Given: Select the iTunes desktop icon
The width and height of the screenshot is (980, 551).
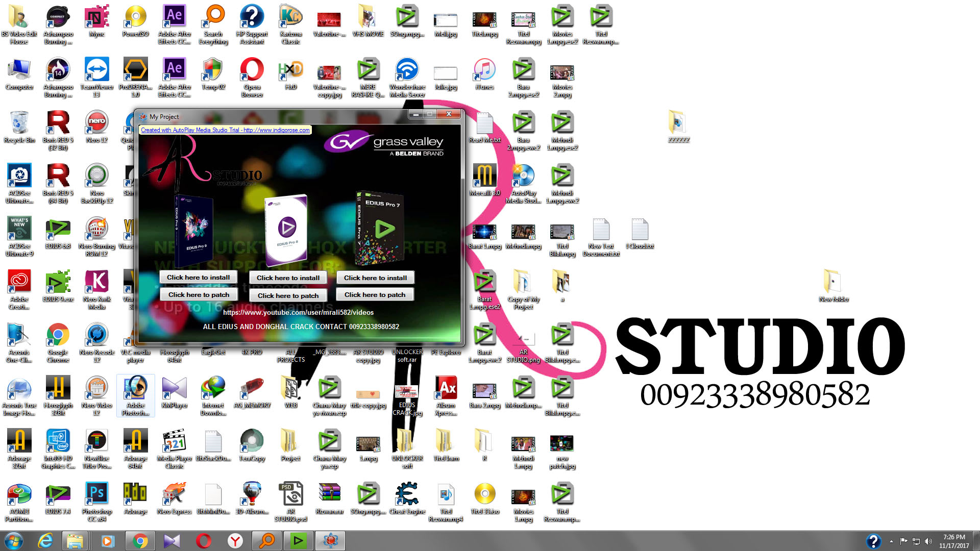Looking at the screenshot, I should (x=484, y=75).
